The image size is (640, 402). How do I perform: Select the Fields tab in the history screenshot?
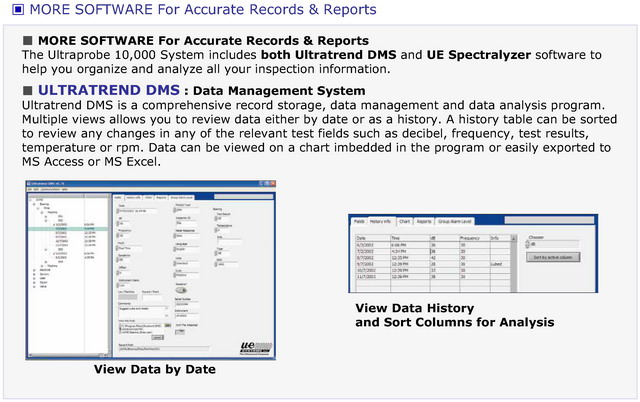(359, 221)
